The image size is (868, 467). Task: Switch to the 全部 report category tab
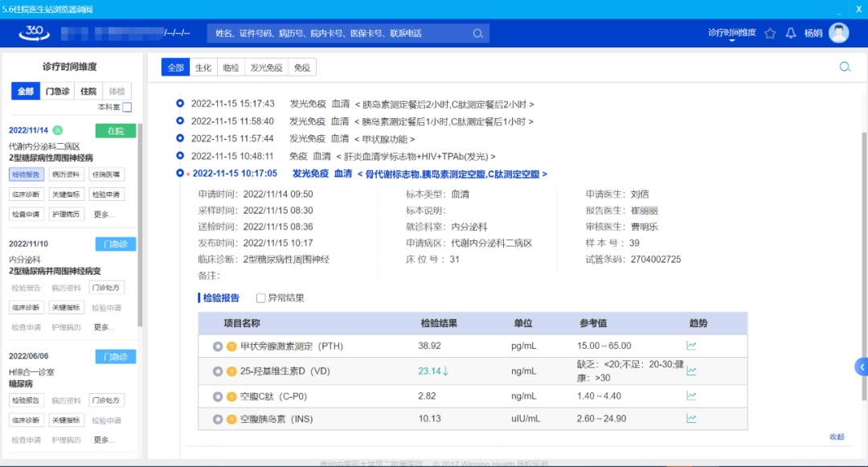pos(175,68)
